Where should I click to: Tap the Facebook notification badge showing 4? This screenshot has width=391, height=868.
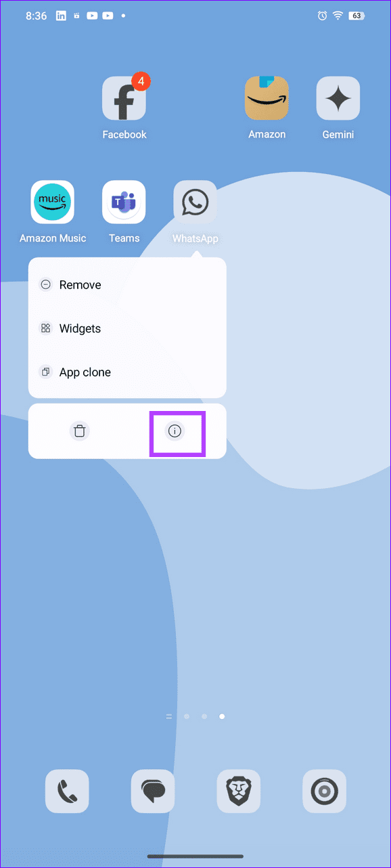141,81
